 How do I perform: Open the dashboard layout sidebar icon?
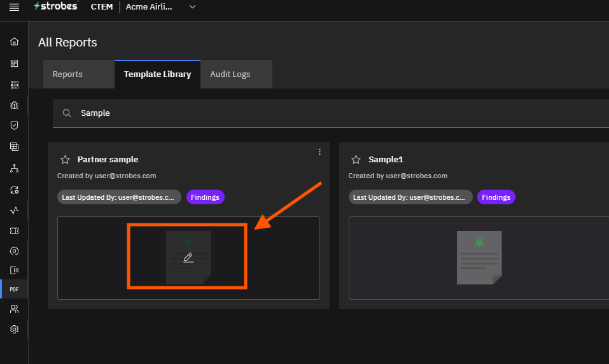coord(15,64)
